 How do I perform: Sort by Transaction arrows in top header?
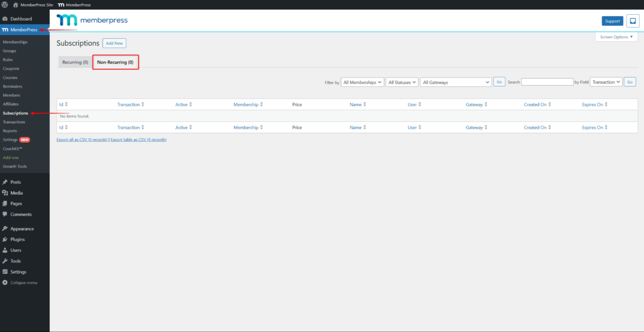pos(143,104)
